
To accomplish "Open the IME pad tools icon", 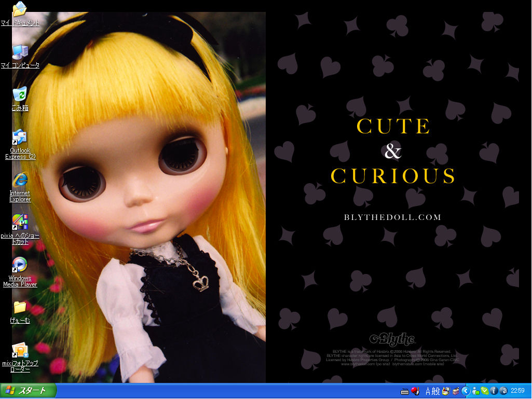I will [x=446, y=391].
